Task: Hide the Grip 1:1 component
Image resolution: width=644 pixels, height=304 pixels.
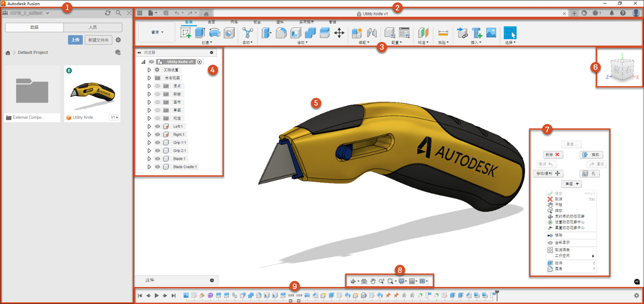Action: click(157, 142)
